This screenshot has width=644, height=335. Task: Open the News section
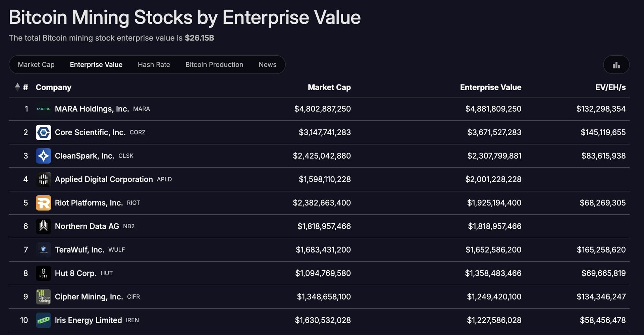(267, 64)
